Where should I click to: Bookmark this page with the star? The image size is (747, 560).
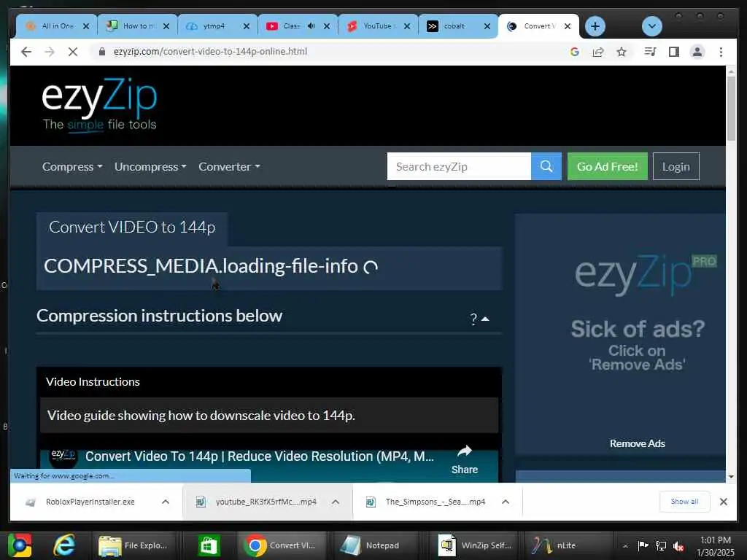pyautogui.click(x=622, y=52)
